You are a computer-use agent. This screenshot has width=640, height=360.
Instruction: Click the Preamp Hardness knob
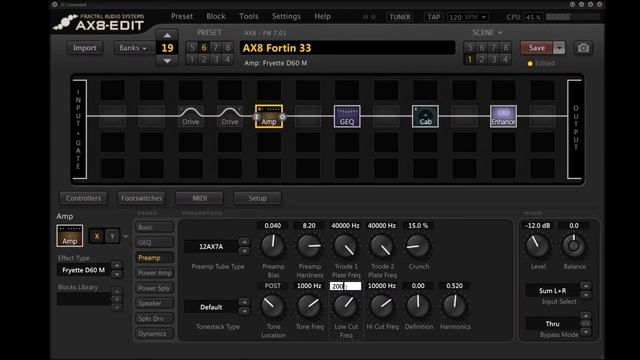click(309, 246)
